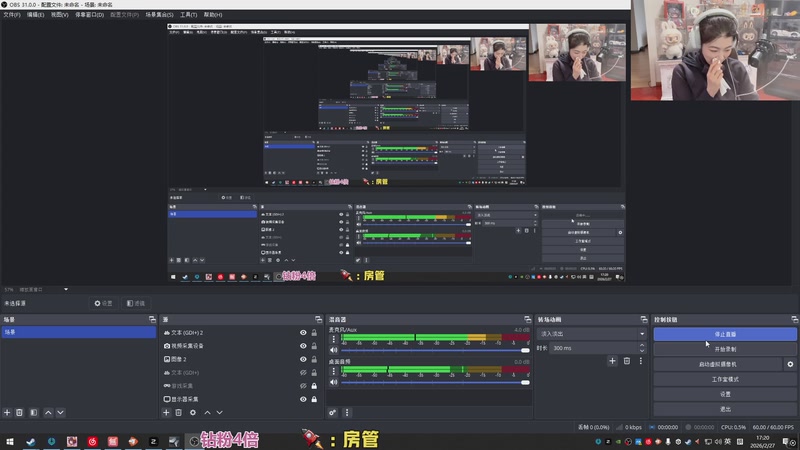Decrease transition duration with down stepper
Image resolution: width=800 pixels, height=450 pixels.
pyautogui.click(x=642, y=351)
